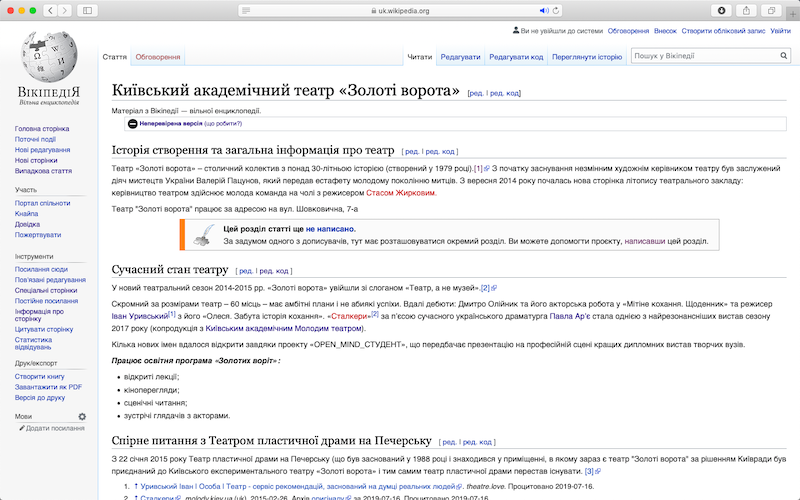Open Довідка sidebar link
This screenshot has height=500, width=800.
pyautogui.click(x=27, y=224)
